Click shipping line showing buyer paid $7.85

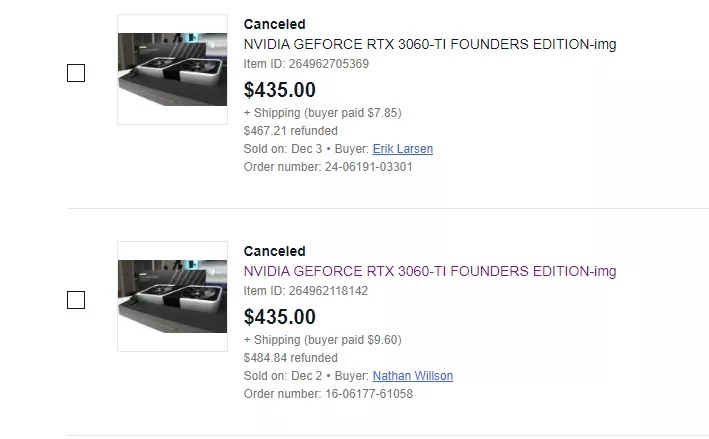[x=322, y=113]
